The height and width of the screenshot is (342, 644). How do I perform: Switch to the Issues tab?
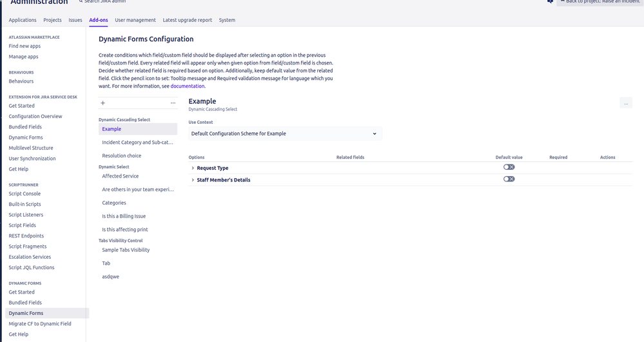(75, 20)
